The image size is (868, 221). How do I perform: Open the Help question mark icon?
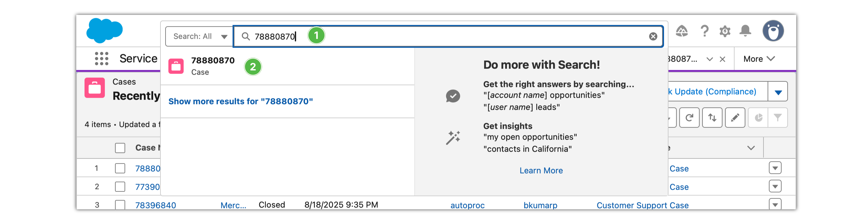[x=704, y=31]
